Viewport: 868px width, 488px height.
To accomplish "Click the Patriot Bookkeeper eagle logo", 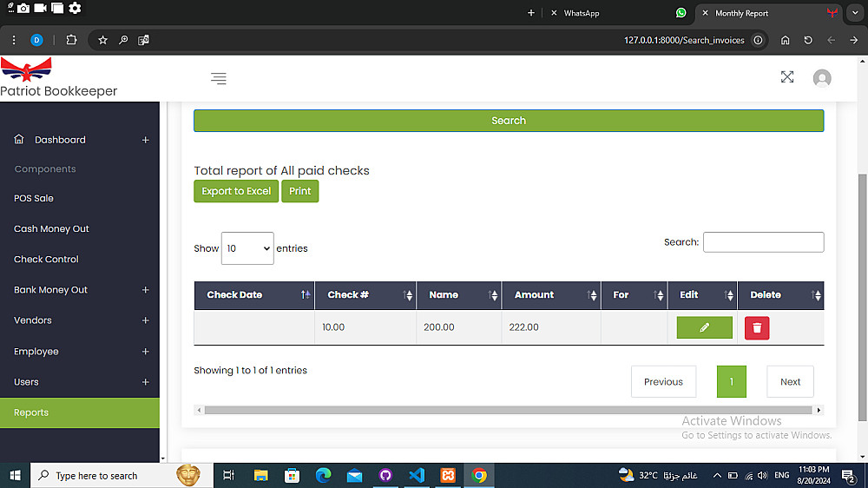I will [x=26, y=69].
